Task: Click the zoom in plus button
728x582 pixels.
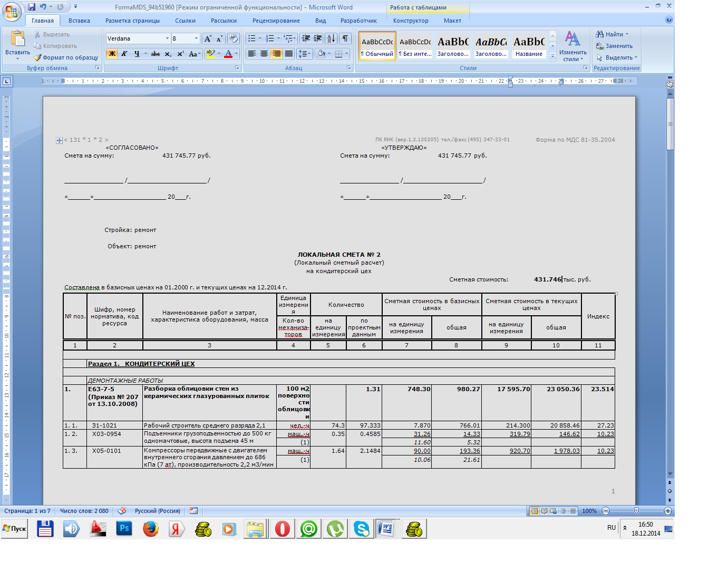Action: point(668,511)
